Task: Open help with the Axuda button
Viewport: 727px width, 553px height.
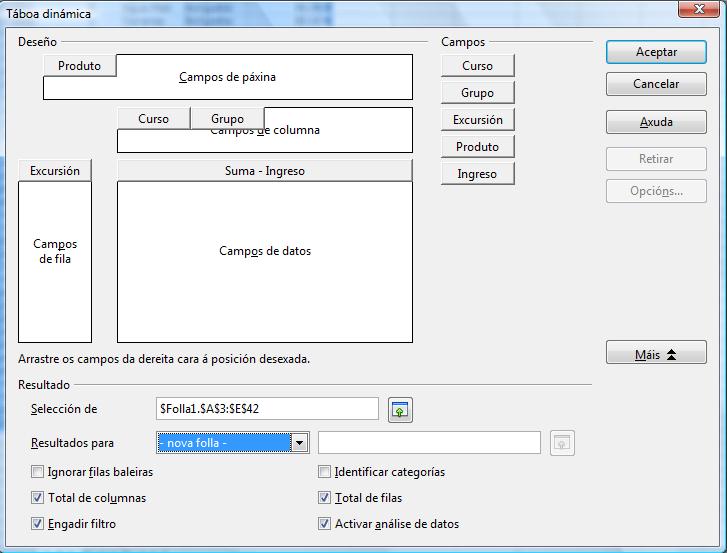Action: tap(656, 123)
